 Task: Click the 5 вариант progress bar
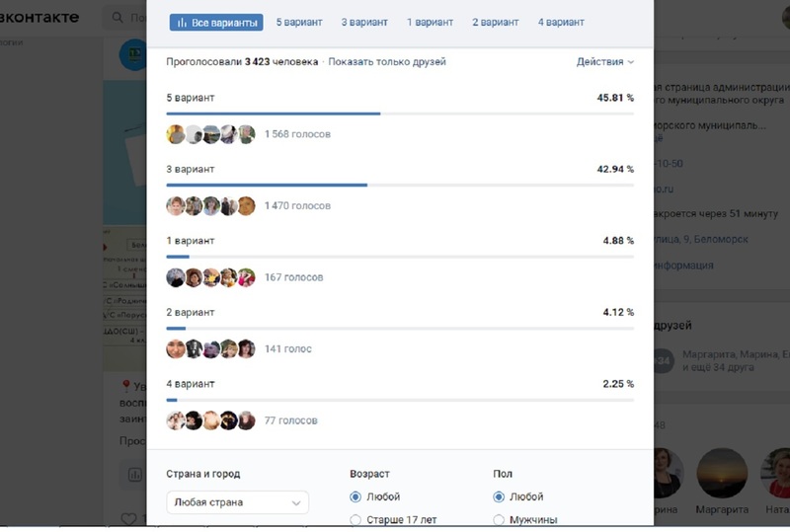[x=274, y=114]
